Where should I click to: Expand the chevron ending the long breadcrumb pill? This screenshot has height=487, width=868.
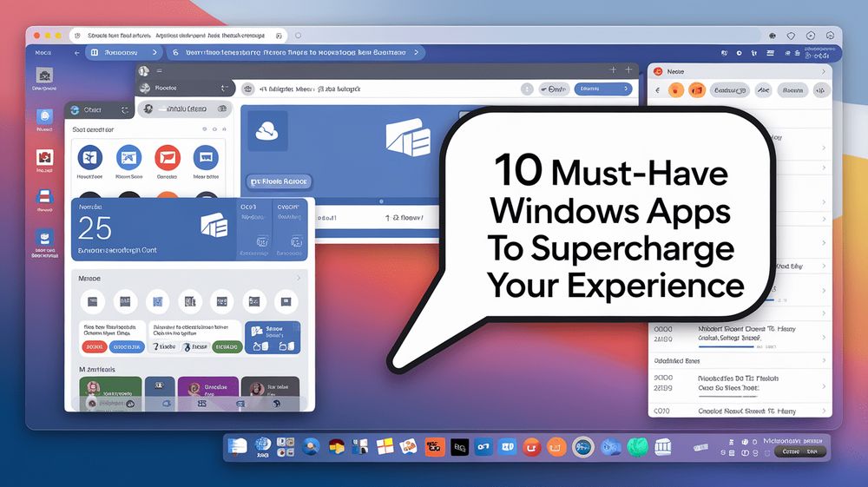coord(417,53)
